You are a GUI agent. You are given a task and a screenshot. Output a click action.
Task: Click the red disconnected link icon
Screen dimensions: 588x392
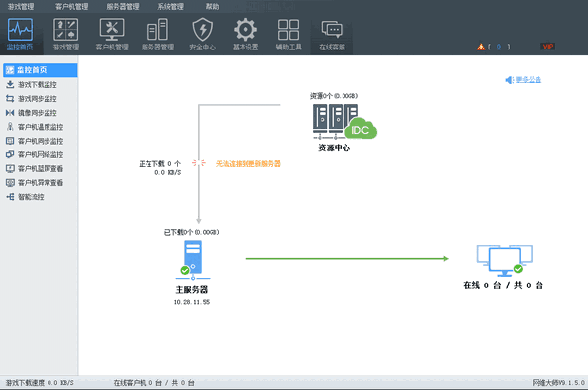198,163
